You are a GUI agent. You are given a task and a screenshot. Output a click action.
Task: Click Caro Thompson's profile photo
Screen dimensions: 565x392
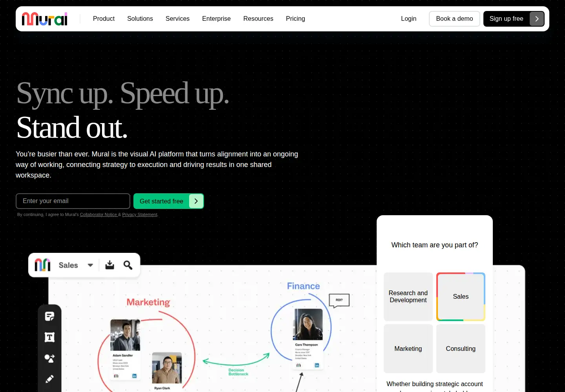[308, 325]
